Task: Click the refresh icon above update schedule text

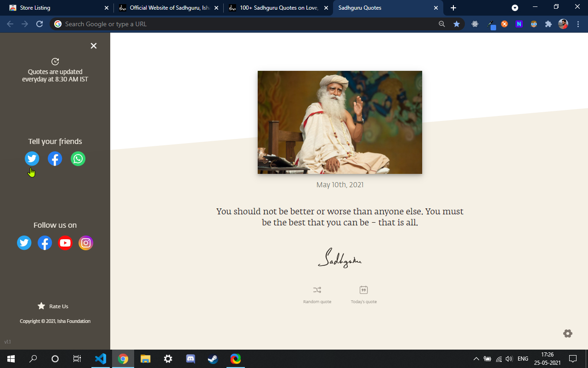Action: coord(55,61)
